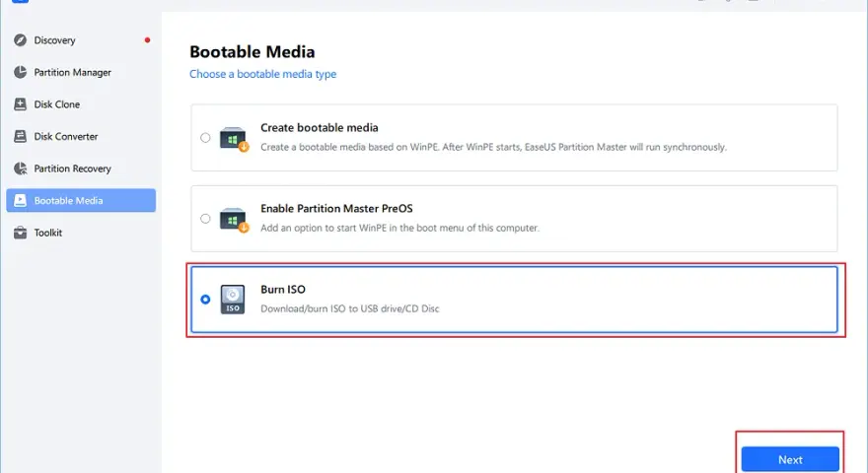Image resolution: width=868 pixels, height=473 pixels.
Task: Click the Partition Recovery sidebar icon
Action: 21,169
